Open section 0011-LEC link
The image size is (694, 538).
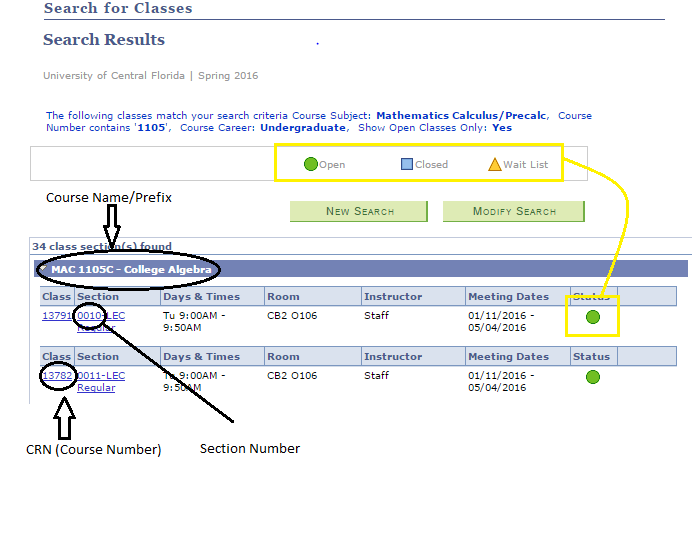(x=101, y=376)
